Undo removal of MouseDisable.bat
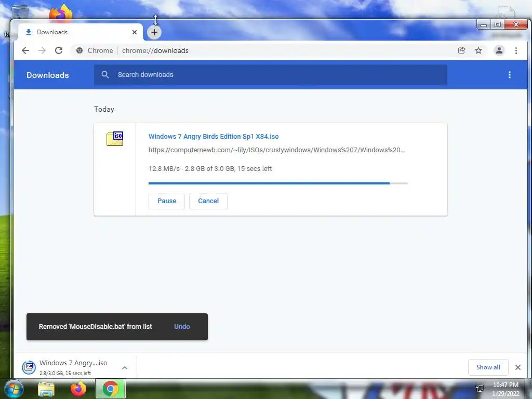 [x=182, y=326]
